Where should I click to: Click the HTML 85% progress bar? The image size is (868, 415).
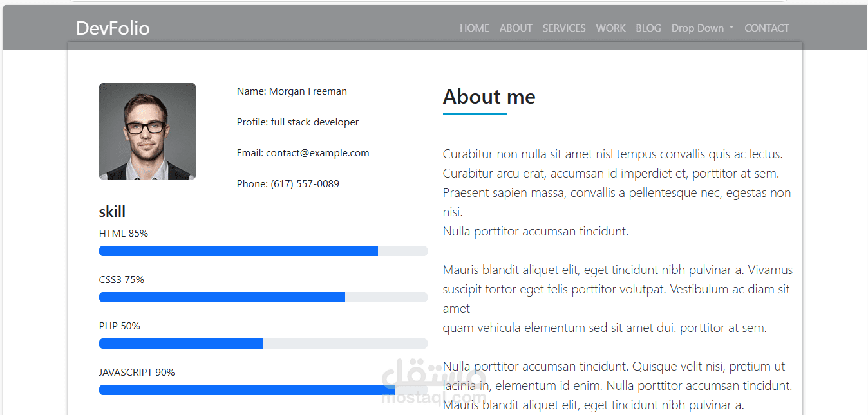pyautogui.click(x=263, y=251)
